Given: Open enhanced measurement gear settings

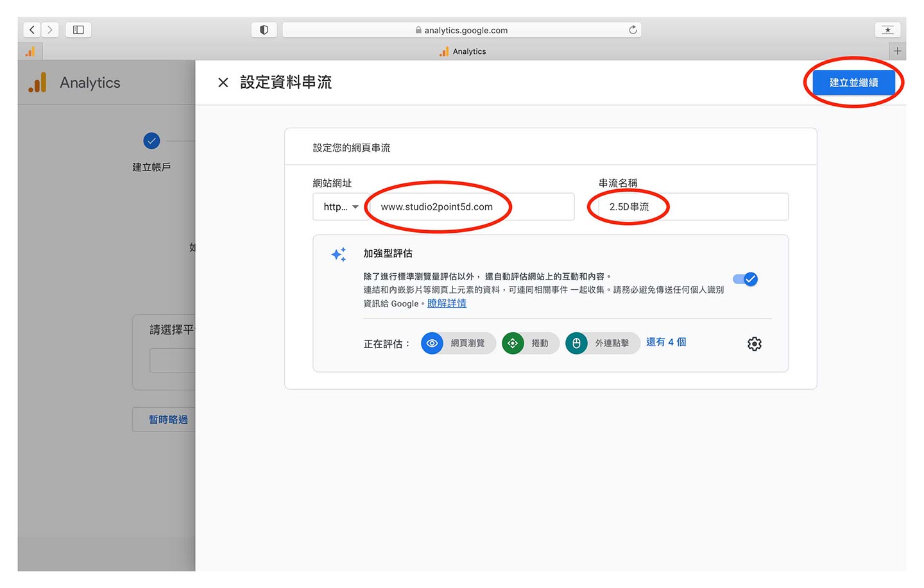Looking at the screenshot, I should (754, 344).
